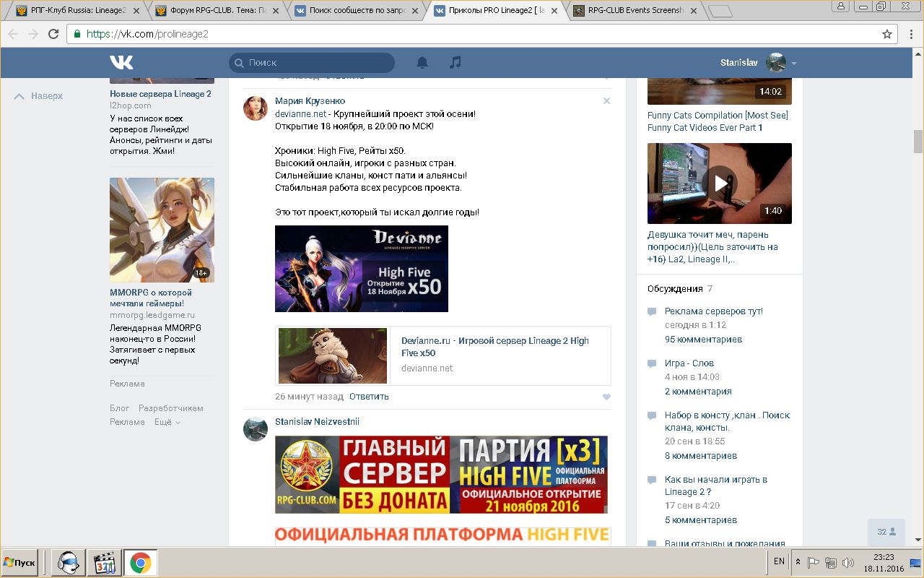Screen dimensions: 924x578
Task: Click the Наверх scroll to top button
Action: click(x=39, y=96)
